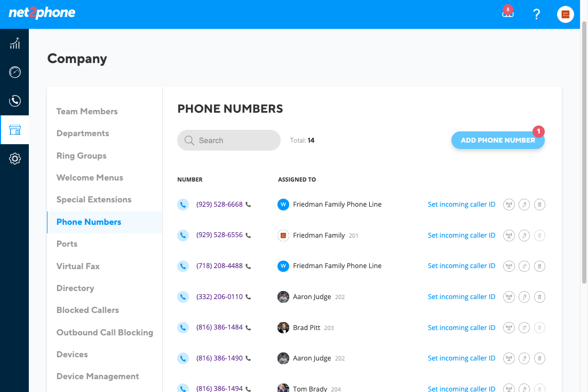
Task: Edit the (718) 208-4488 number
Action: 525,266
